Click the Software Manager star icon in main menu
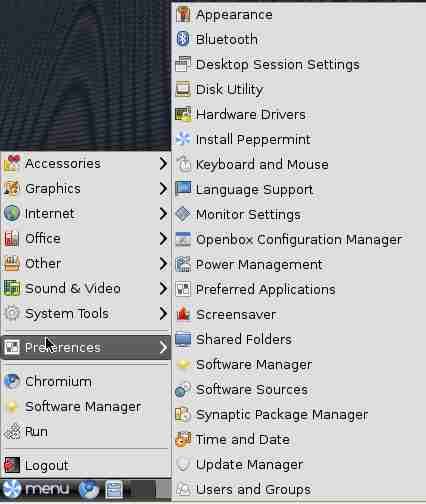Viewport: 426px width, 504px height. pos(12,407)
